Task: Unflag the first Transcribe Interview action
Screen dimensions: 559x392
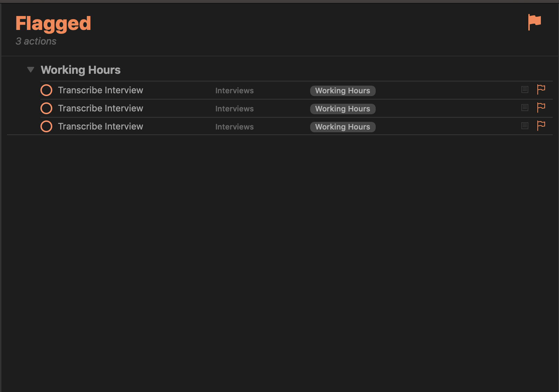Action: pyautogui.click(x=541, y=90)
